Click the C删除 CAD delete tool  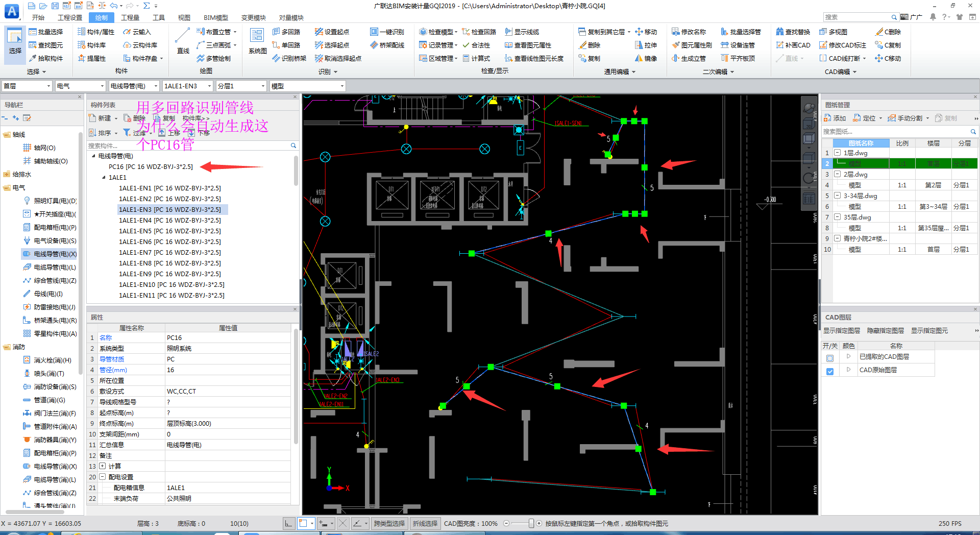coord(888,32)
